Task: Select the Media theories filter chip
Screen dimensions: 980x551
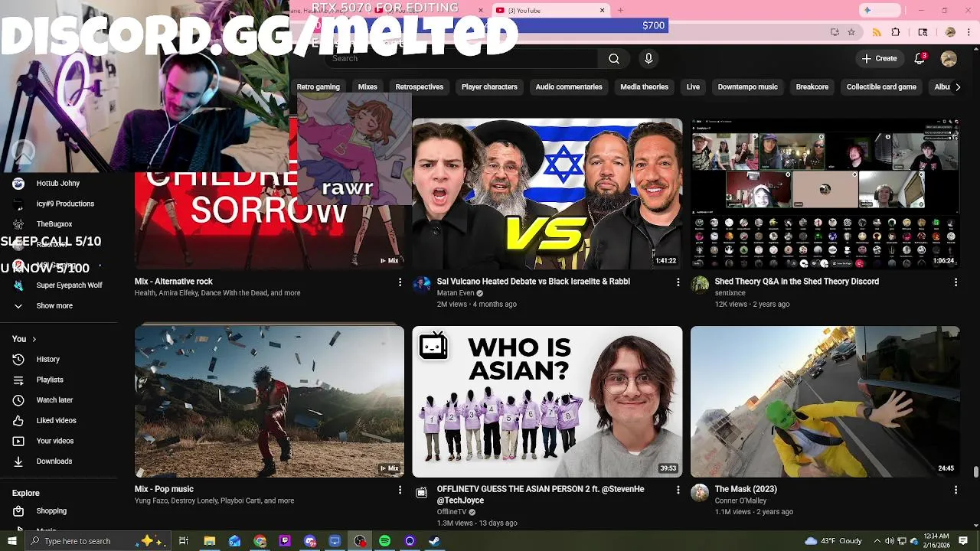Action: click(644, 86)
